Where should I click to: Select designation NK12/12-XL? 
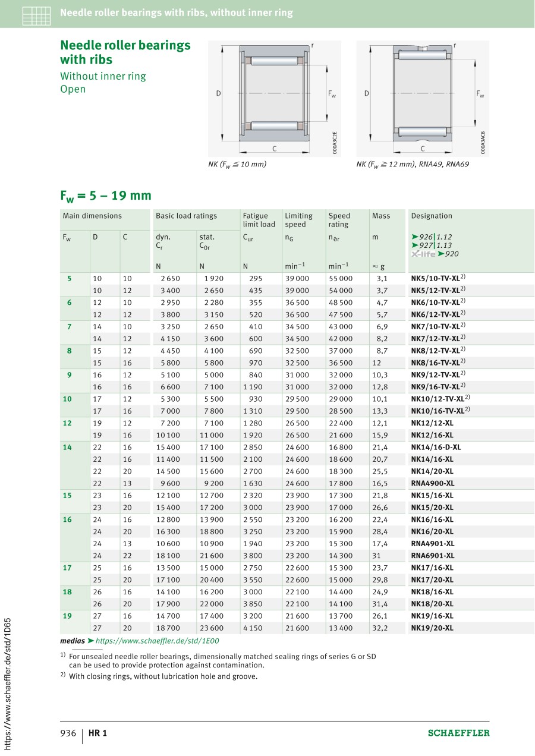pos(432,423)
